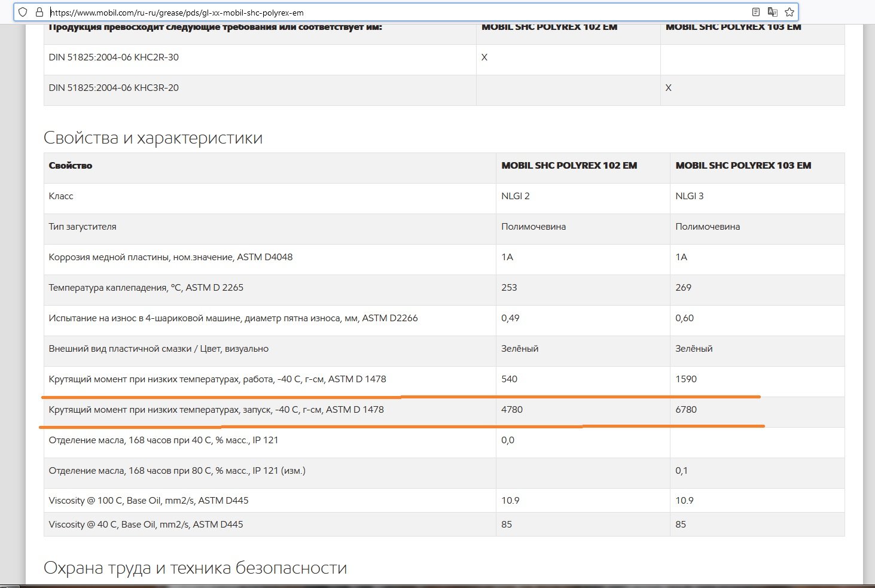Click the 'NLGI 2' value
This screenshot has width=875, height=588.
[516, 196]
